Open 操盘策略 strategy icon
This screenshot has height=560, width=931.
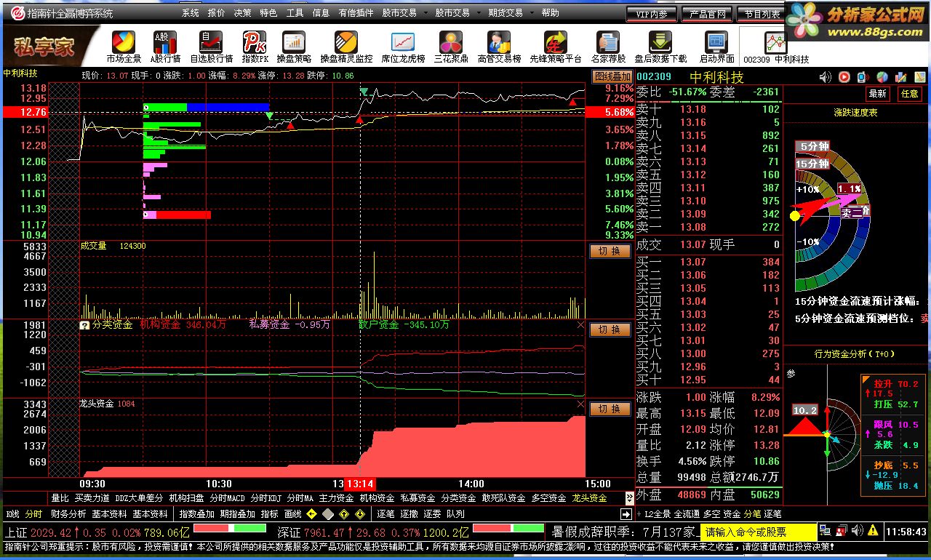294,47
